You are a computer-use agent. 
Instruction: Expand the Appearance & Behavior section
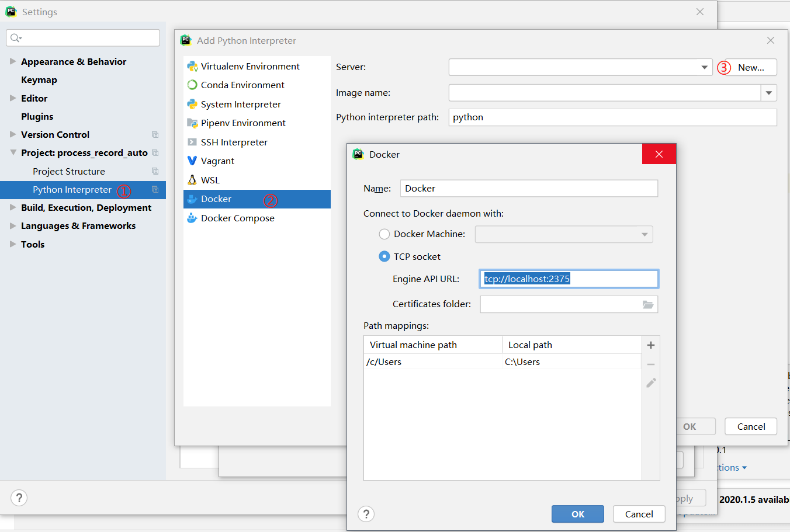click(12, 61)
